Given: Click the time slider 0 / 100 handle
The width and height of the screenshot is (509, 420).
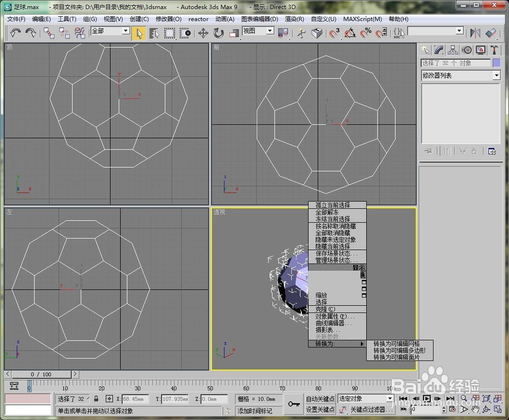Looking at the screenshot, I should coord(41,374).
